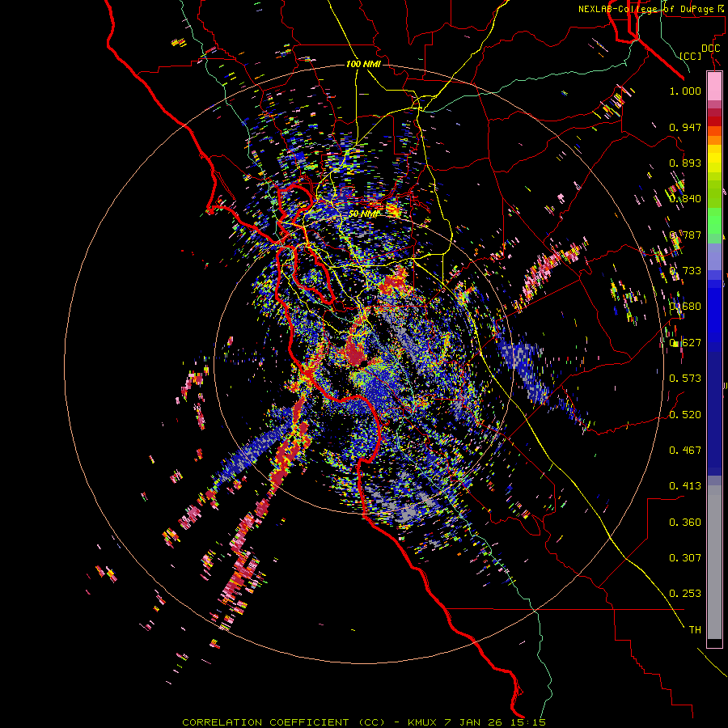The image size is (728, 728).
Task: Click the 1.000 scale value
Action: 685,91
